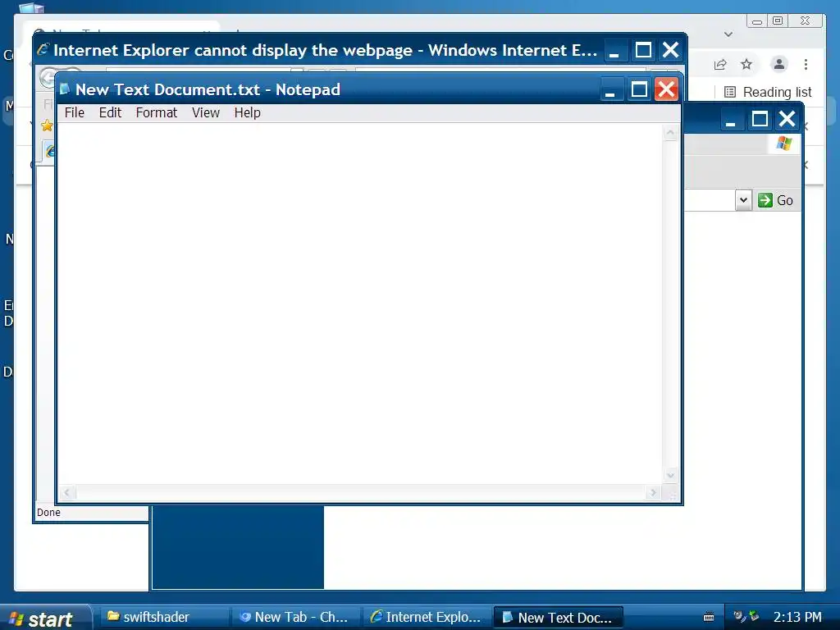Open Notepad's Edit menu
Viewport: 840px width, 630px height.
click(110, 113)
